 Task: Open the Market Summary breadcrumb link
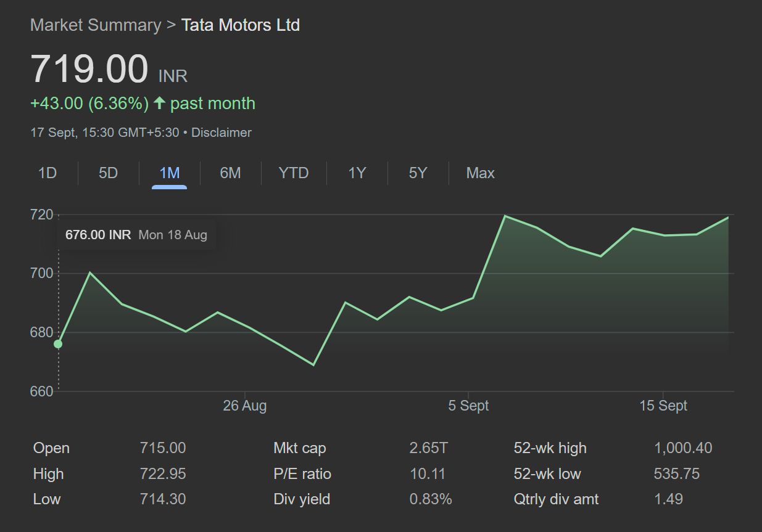pyautogui.click(x=95, y=25)
